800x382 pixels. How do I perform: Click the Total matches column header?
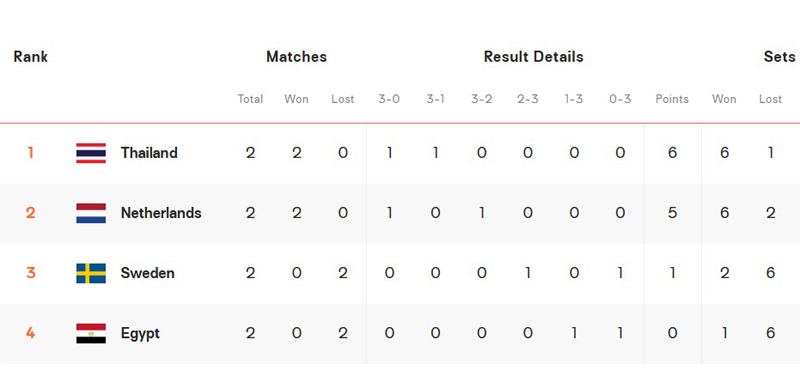[250, 99]
